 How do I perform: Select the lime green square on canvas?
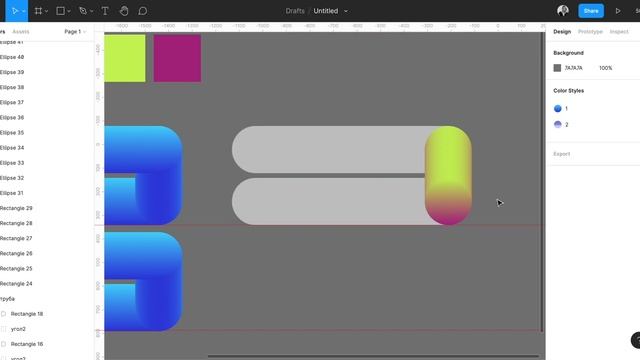[125, 58]
